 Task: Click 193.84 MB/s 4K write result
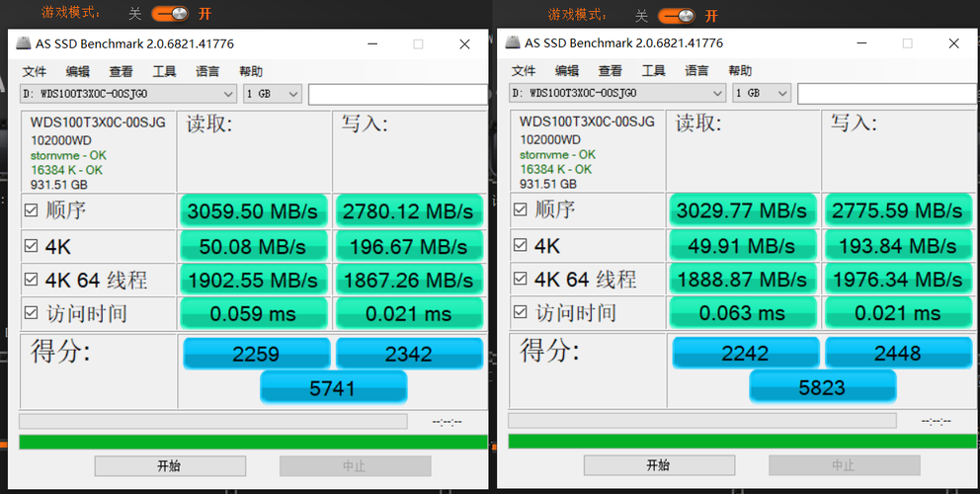tap(898, 246)
